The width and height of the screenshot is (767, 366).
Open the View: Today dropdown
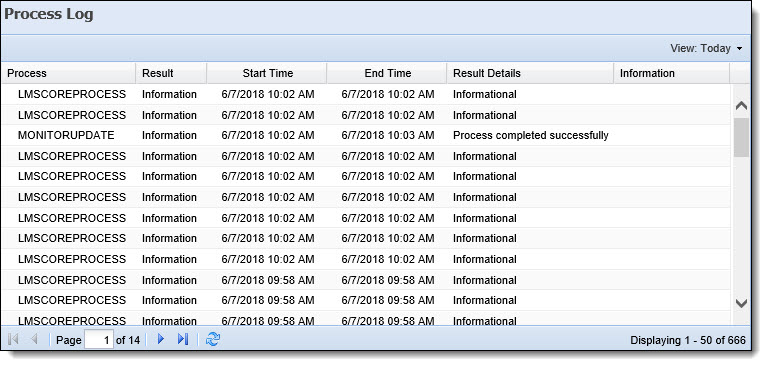[706, 48]
